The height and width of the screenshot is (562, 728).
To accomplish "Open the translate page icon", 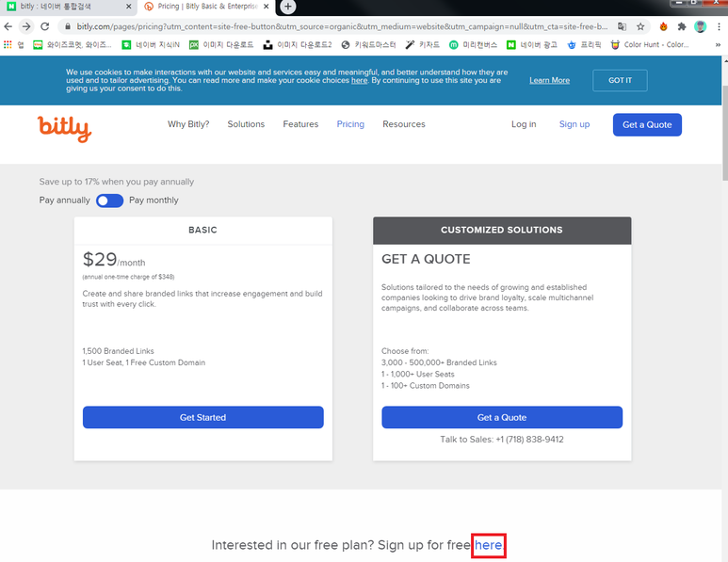I will tap(622, 26).
